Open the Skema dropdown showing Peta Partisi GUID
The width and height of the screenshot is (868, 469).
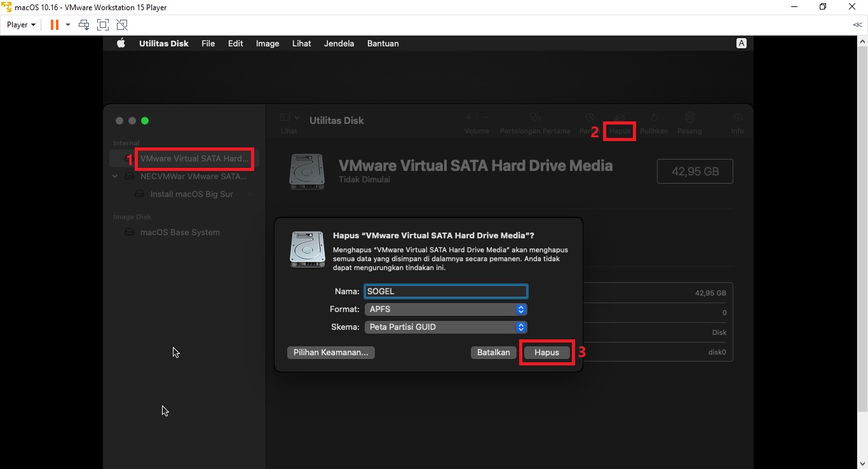coord(445,327)
